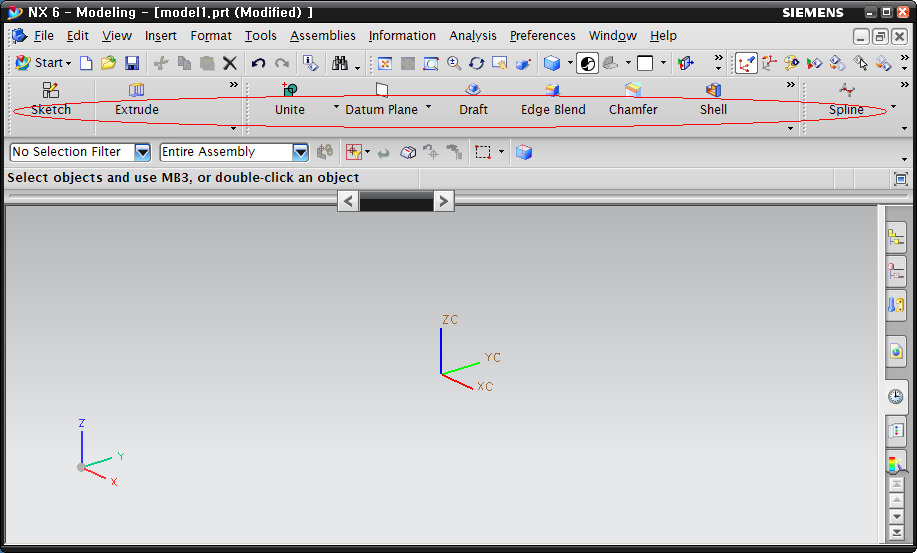
Task: Open the Assemblies menu
Action: click(323, 36)
